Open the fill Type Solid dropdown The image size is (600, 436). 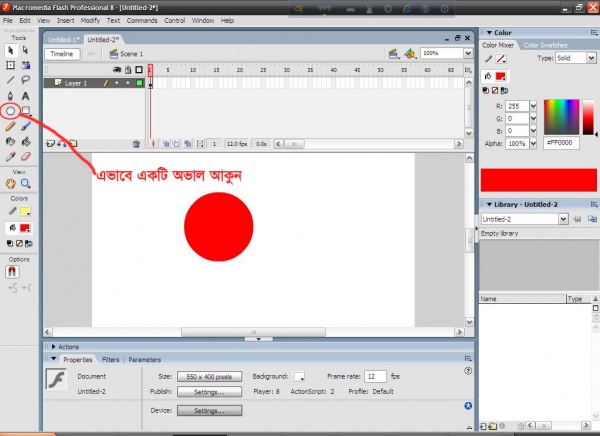coord(592,58)
